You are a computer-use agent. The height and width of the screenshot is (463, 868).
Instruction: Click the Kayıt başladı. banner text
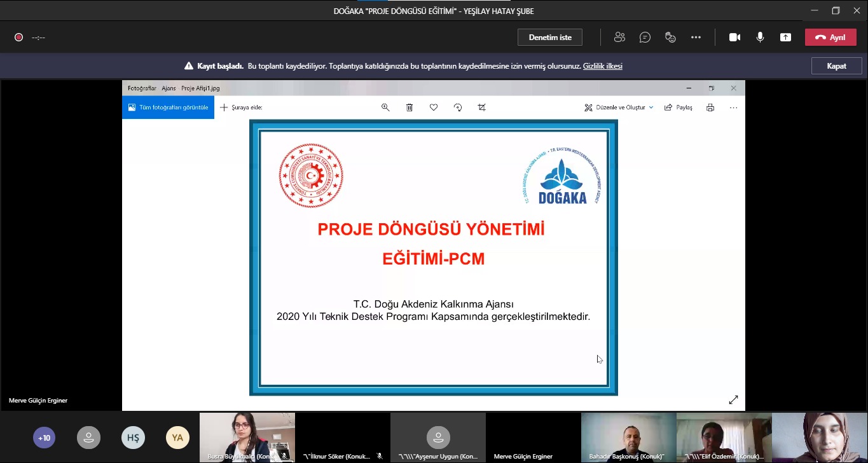(220, 66)
